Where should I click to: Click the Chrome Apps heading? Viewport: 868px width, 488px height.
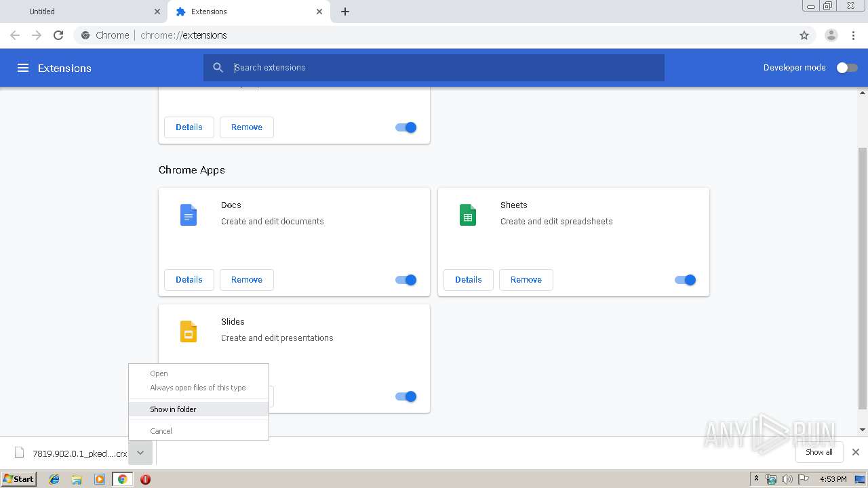[x=192, y=170]
